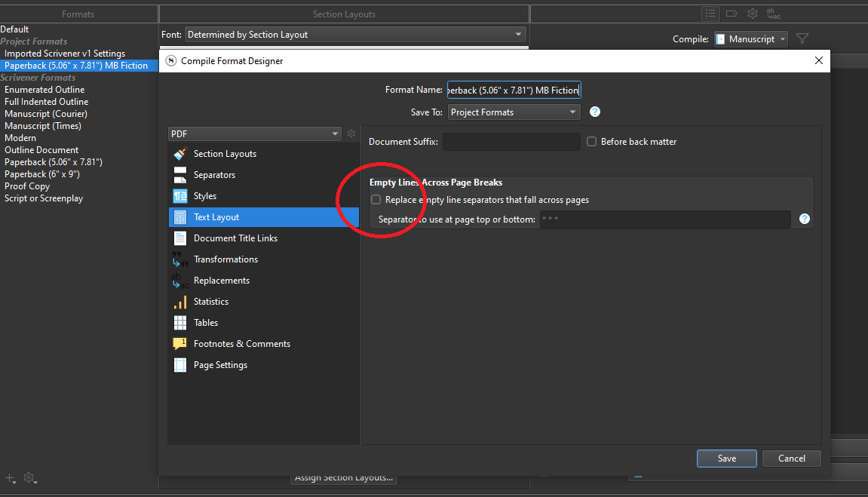Click the ab-ac replacements icon at top right
The width and height of the screenshot is (868, 497).
click(x=773, y=14)
